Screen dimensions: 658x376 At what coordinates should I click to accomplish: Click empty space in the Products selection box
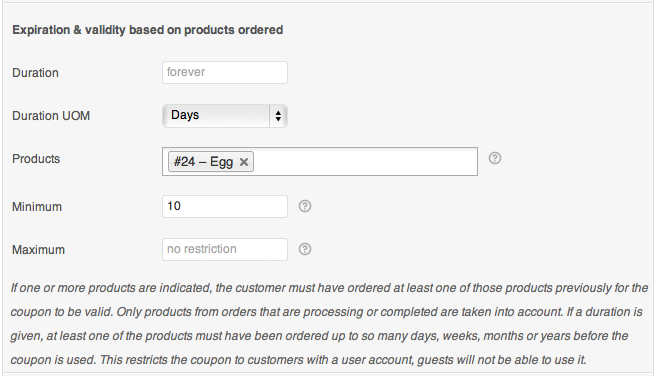(x=365, y=162)
